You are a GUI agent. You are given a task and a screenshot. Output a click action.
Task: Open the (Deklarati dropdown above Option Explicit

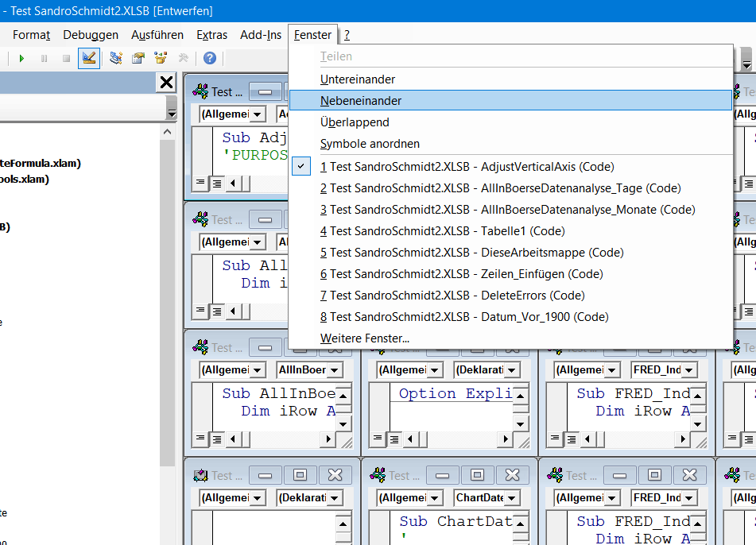(511, 370)
